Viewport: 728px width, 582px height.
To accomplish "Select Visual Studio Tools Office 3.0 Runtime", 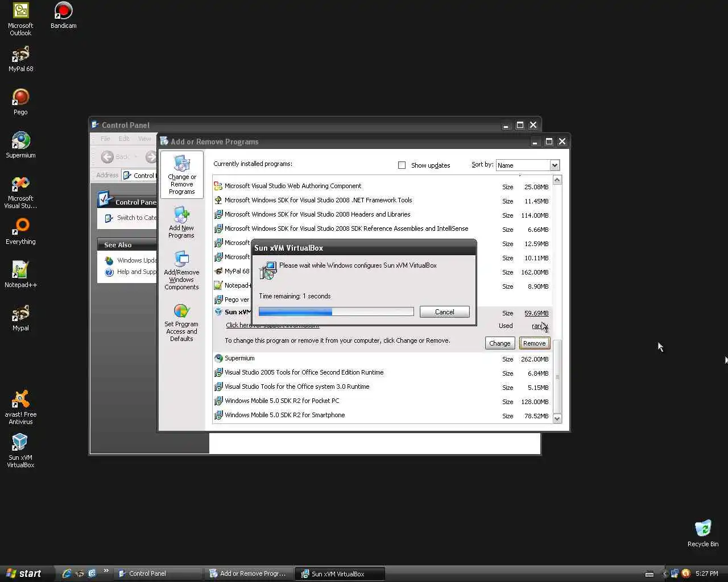I will tap(382, 386).
